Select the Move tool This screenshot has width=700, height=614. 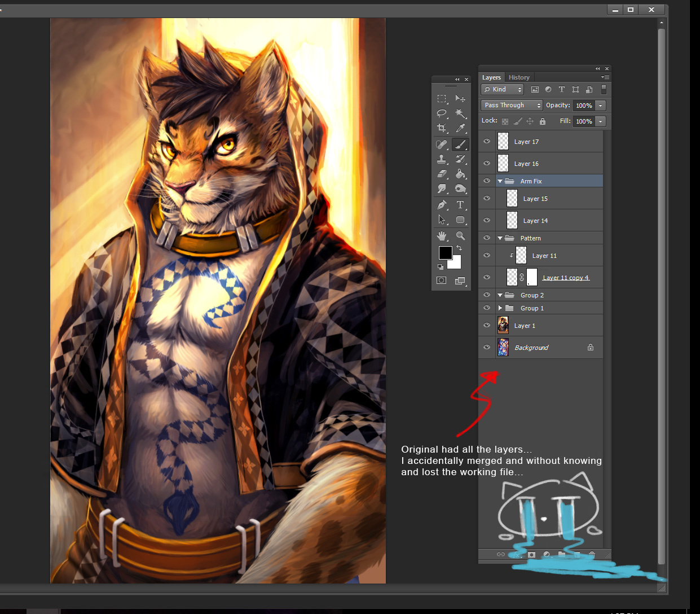(x=460, y=98)
